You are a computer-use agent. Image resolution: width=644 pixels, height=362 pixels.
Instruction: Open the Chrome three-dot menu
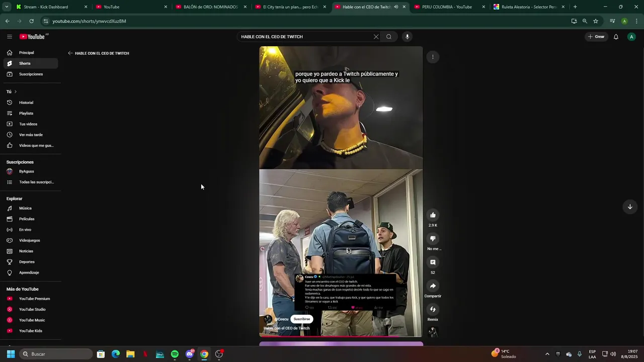click(636, 21)
